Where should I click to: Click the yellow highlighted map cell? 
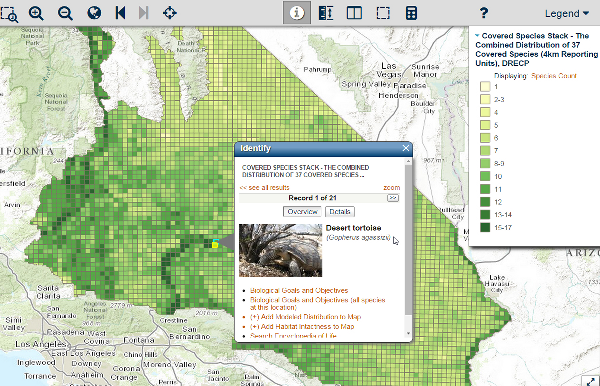[215, 244]
